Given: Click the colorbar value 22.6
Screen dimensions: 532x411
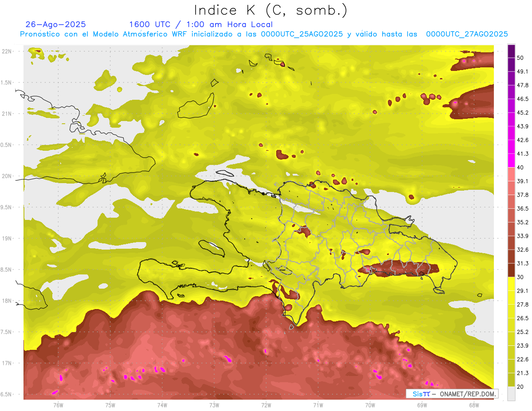Looking at the screenshot, I should 522,360.
